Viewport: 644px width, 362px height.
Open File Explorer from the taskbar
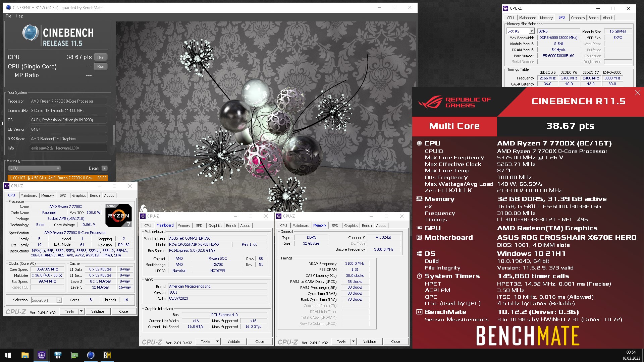pos(25,355)
